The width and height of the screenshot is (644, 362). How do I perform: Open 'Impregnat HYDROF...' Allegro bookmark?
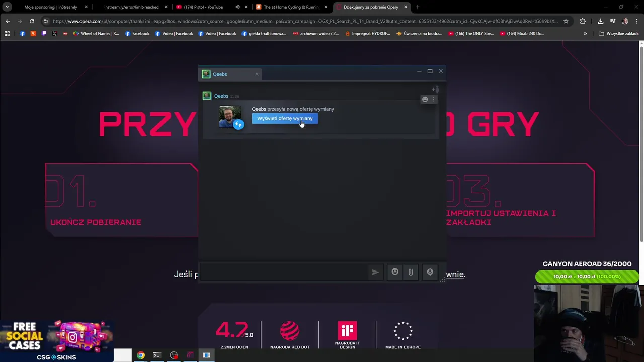click(x=368, y=34)
